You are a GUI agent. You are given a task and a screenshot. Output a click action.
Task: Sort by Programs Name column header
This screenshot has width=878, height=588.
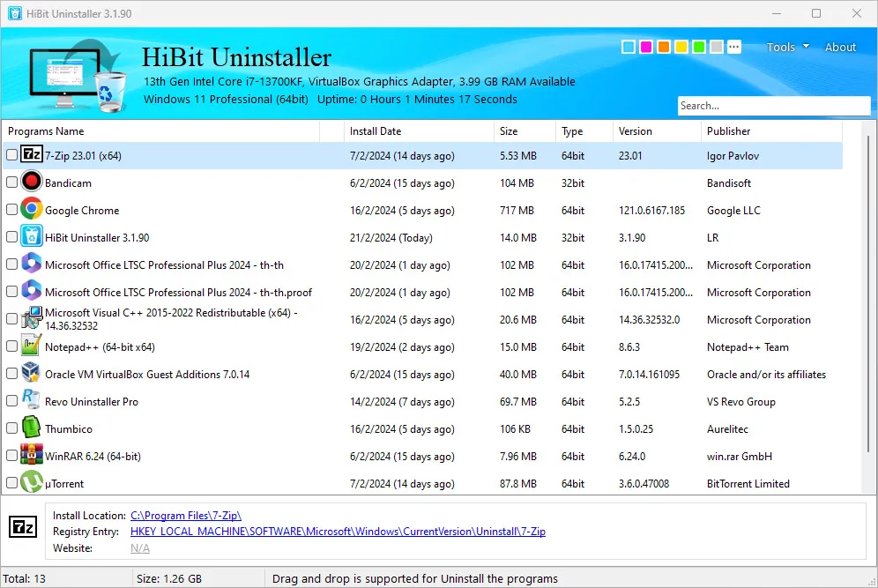(162, 131)
